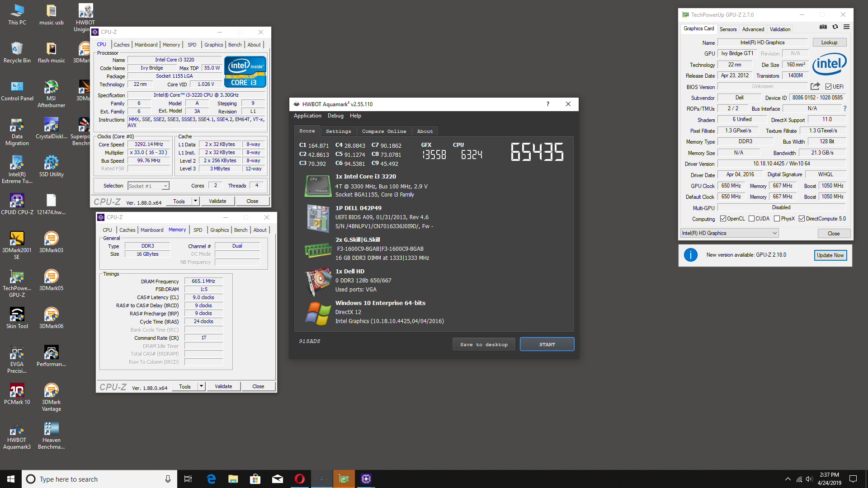Screen dimensions: 868x488
Task: Click the GPU-Z refresh icon
Action: tap(835, 27)
